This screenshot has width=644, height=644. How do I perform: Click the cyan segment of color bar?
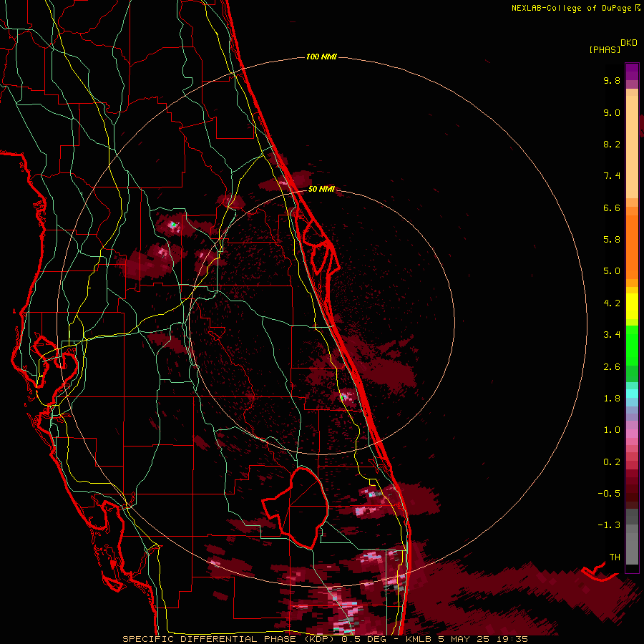(x=632, y=394)
